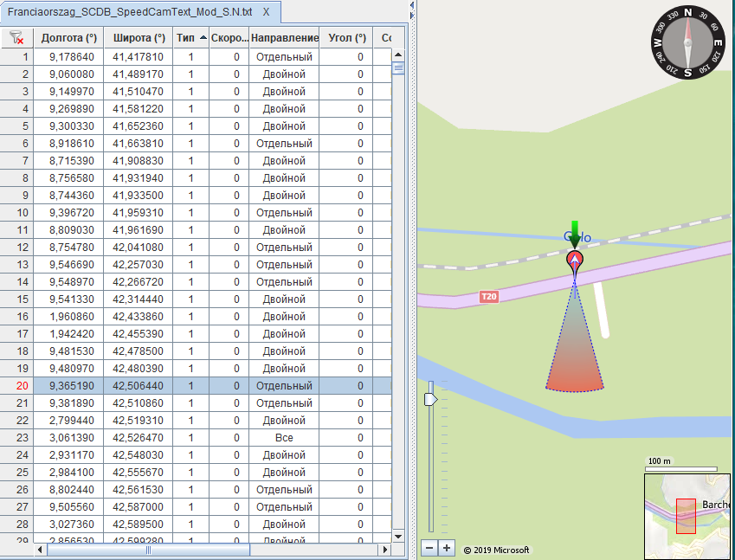Viewport: 735px width, 560px height.
Task: Click latitude cell 42,455390
Action: (x=139, y=335)
